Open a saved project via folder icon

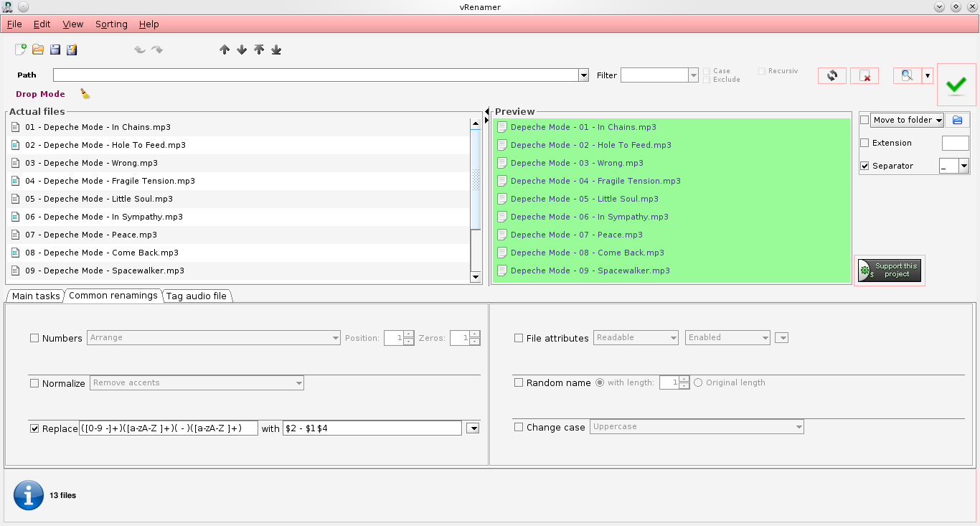pos(38,50)
